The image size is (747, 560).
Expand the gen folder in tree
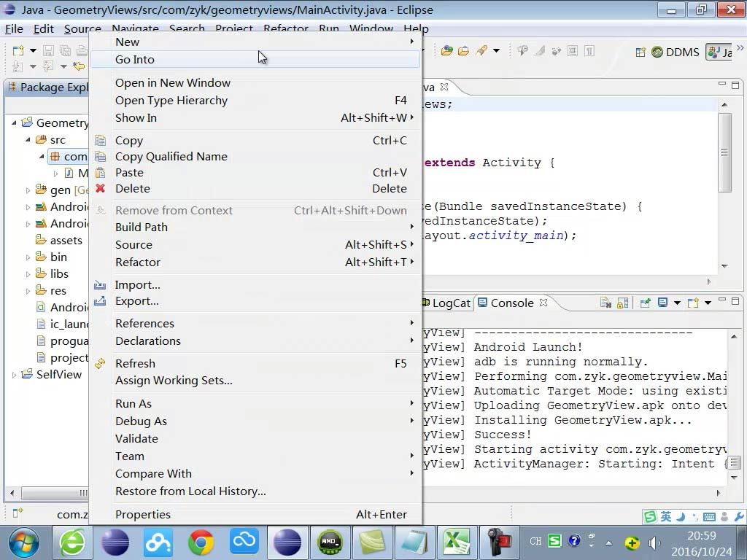pos(28,190)
